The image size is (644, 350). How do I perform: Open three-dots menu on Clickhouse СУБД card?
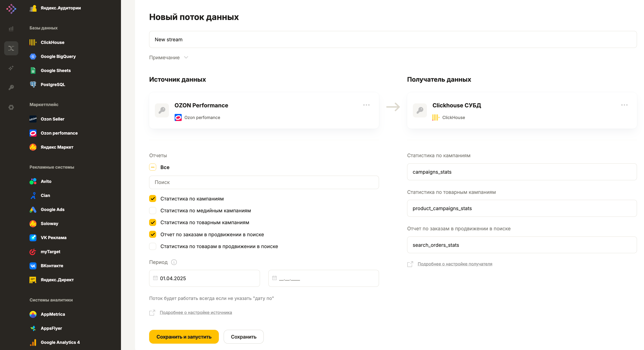click(624, 105)
